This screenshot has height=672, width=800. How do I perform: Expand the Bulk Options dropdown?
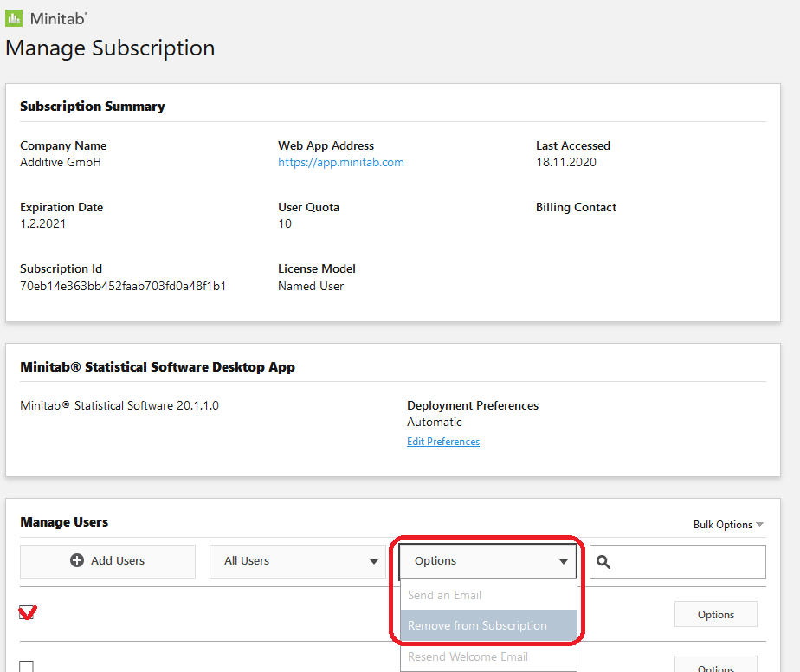(x=728, y=525)
